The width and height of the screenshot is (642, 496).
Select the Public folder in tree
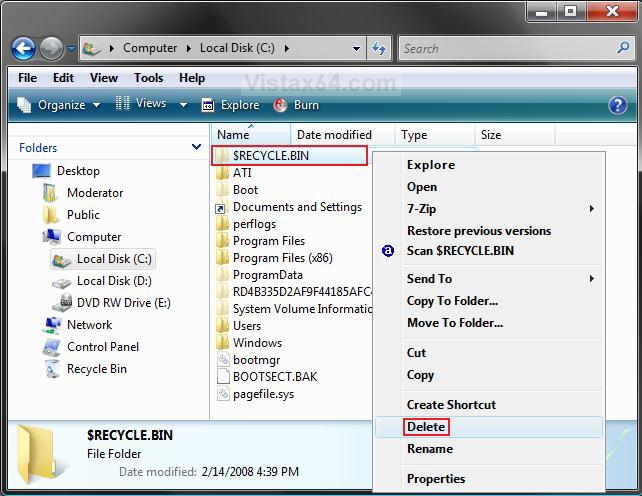(x=71, y=215)
